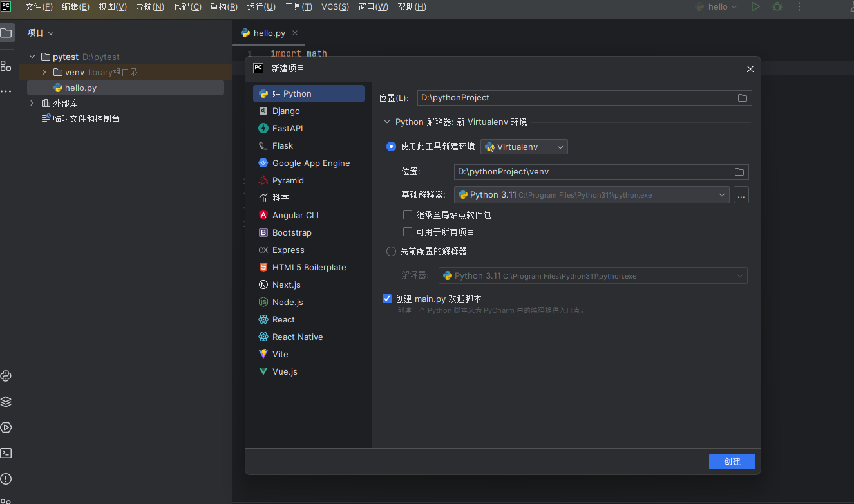
Task: Select Vite project type
Action: (308, 354)
